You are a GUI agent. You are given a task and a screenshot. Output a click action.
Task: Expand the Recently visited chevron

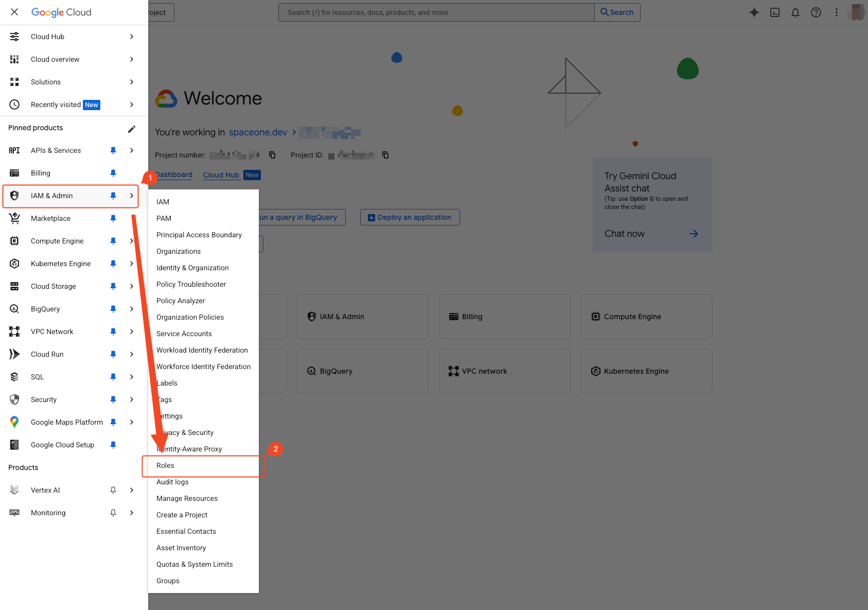pyautogui.click(x=132, y=104)
